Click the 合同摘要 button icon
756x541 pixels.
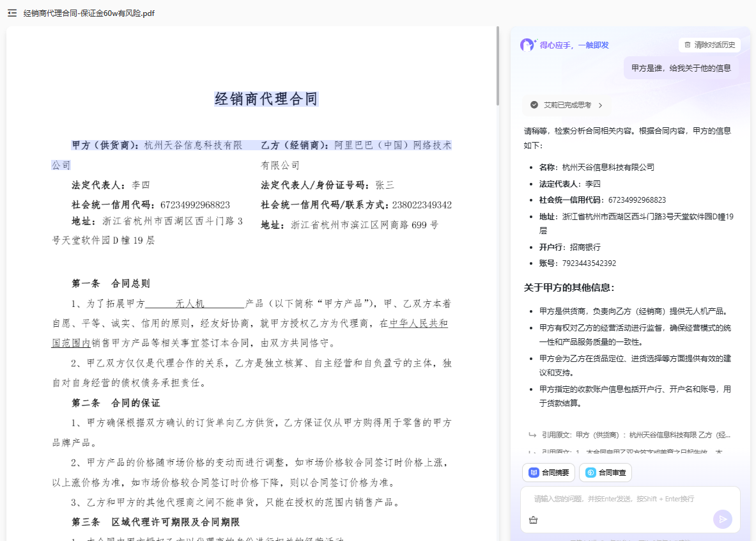click(534, 473)
